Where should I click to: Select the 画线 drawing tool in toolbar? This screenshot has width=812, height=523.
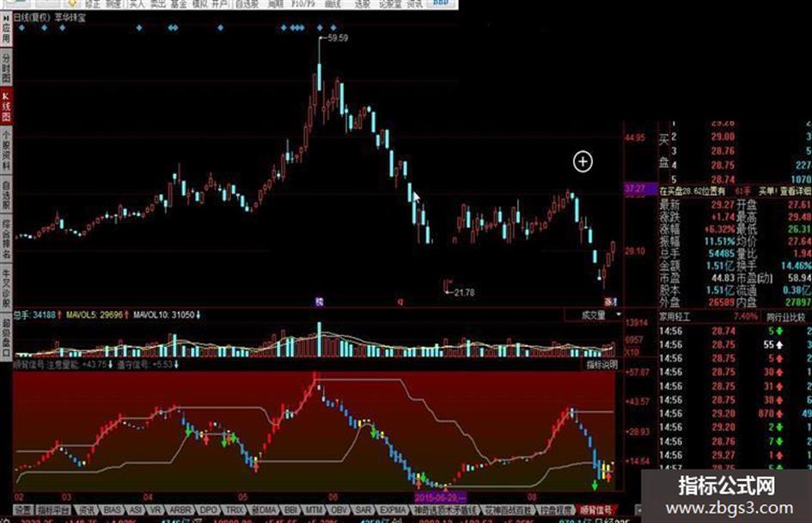[333, 3]
